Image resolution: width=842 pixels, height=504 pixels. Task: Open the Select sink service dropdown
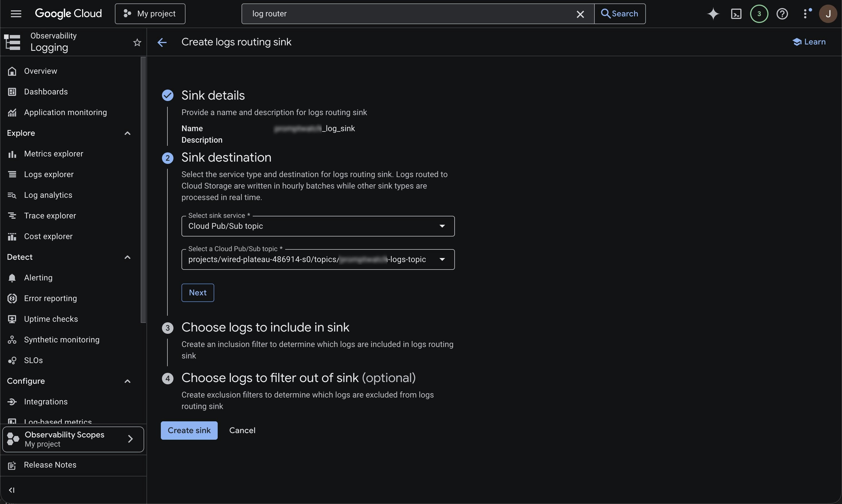coord(318,226)
